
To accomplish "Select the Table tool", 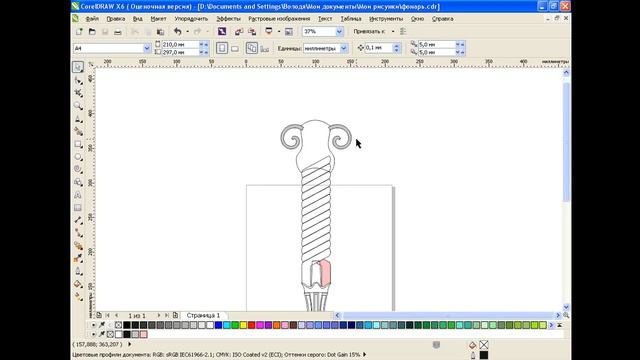I will coord(78,208).
